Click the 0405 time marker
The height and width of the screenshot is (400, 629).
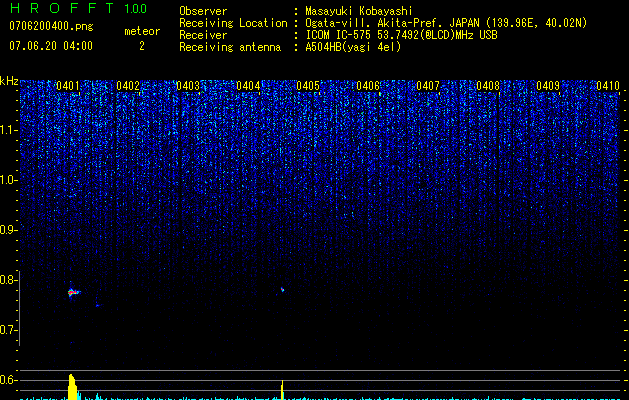(x=308, y=86)
